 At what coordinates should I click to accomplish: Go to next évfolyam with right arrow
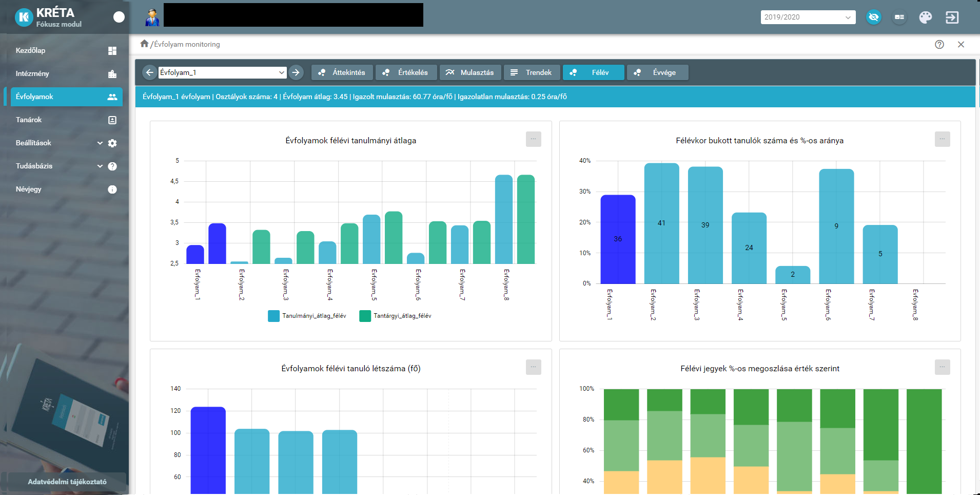[296, 72]
